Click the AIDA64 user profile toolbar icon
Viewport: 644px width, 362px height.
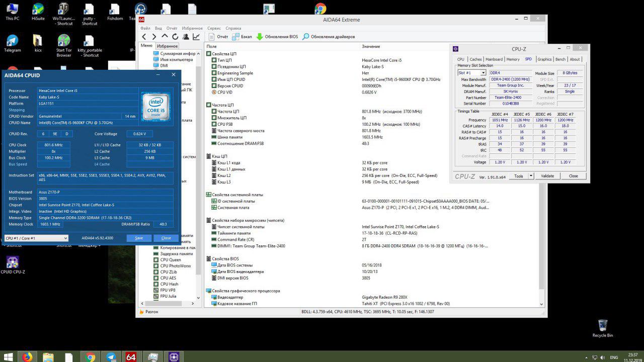pyautogui.click(x=186, y=37)
